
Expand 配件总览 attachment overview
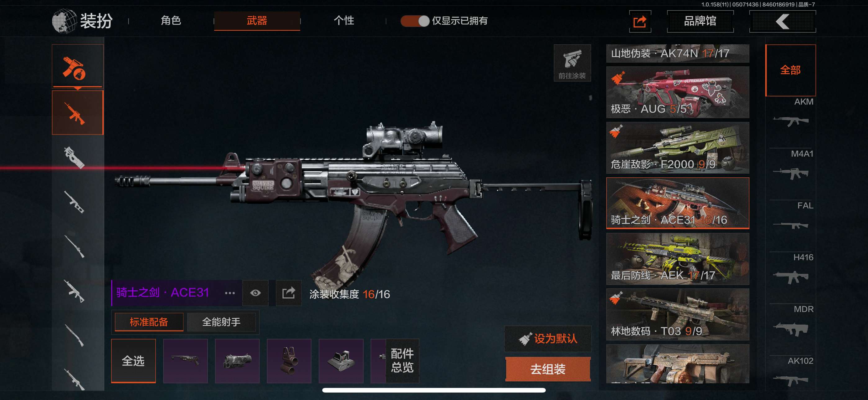[x=402, y=361]
